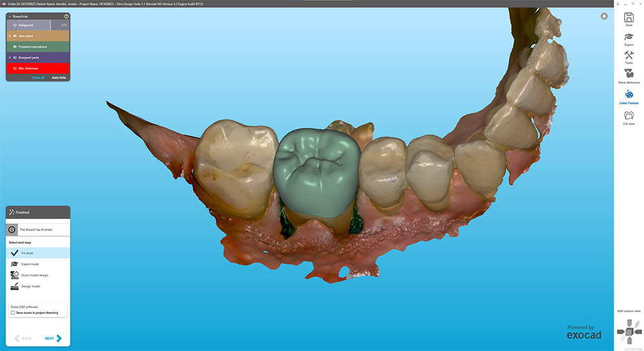Viewport: 644px width, 351px height.
Task: Hide the Finished restorations layer
Action: 15,47
